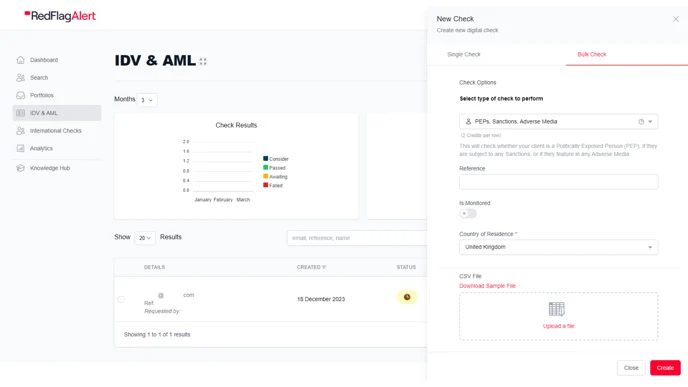The height and width of the screenshot is (387, 688).
Task: Switch to the Single Check tab
Action: [464, 54]
